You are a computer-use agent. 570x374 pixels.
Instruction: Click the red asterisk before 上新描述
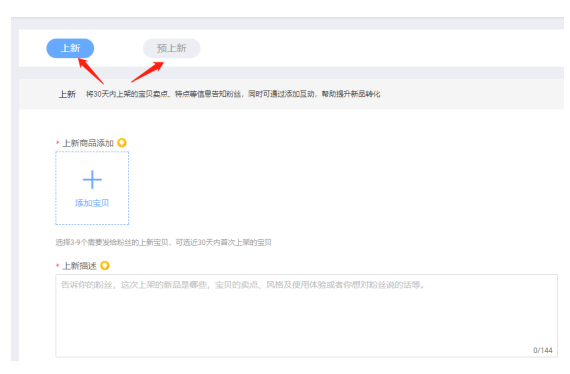pyautogui.click(x=57, y=266)
